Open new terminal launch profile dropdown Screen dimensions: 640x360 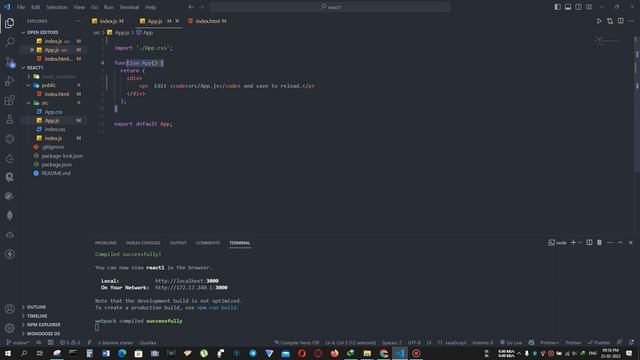point(580,242)
